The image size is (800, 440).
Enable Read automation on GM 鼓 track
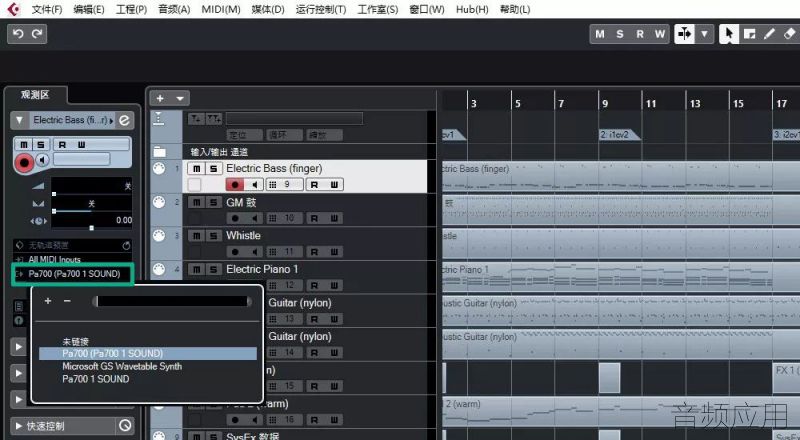(x=314, y=218)
